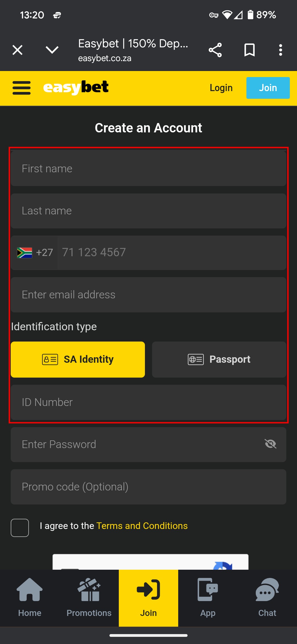
Task: Tap the easybet logo
Action: tap(76, 88)
